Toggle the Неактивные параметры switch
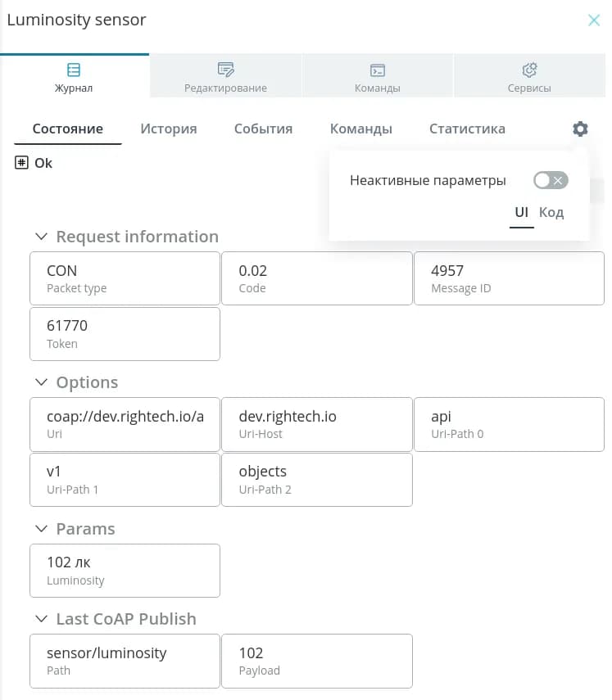612x700 pixels. tap(550, 180)
